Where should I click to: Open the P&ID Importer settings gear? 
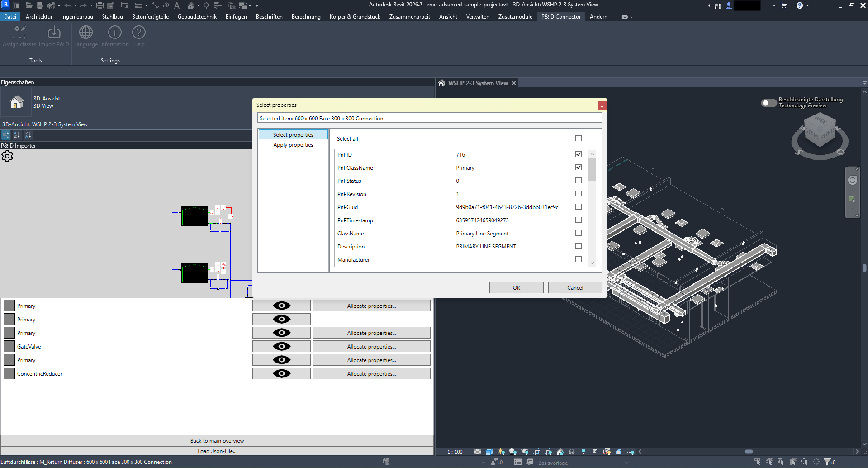tap(7, 156)
